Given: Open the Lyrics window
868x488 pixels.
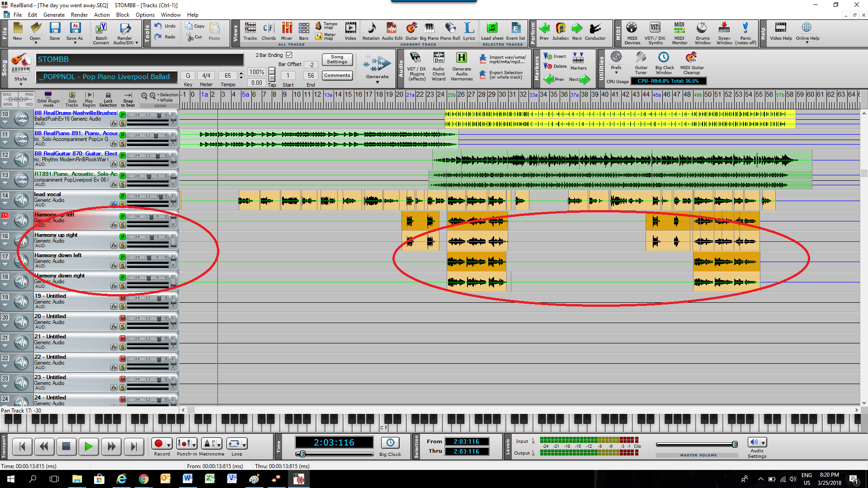Looking at the screenshot, I should 469,32.
